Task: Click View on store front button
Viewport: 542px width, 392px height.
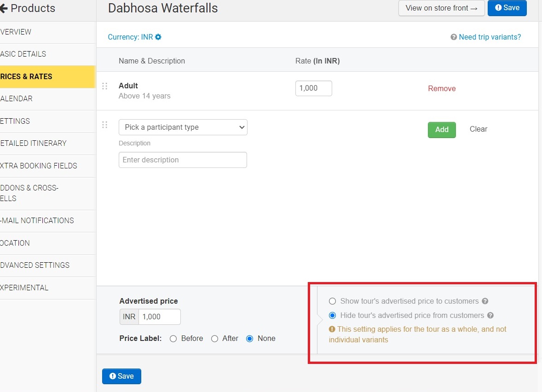Action: pos(441,8)
